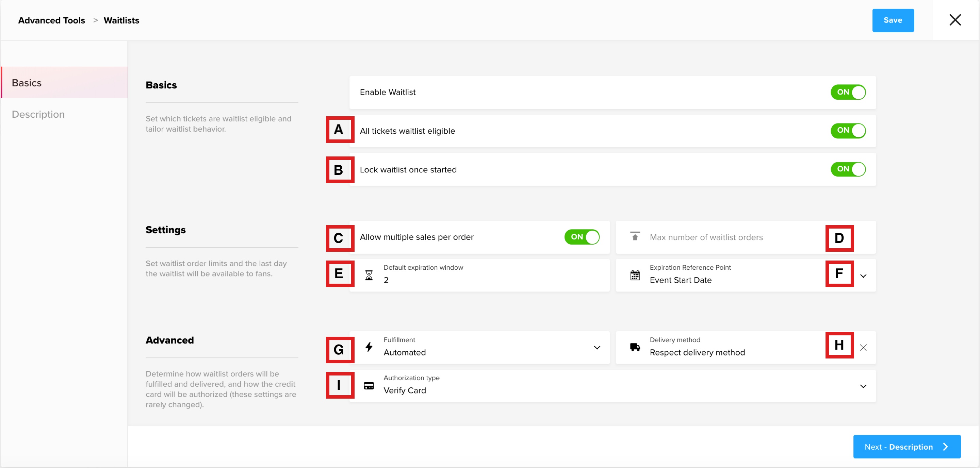Viewport: 980px width, 468px height.
Task: Click the hourglass icon for expiration window
Action: 369,275
